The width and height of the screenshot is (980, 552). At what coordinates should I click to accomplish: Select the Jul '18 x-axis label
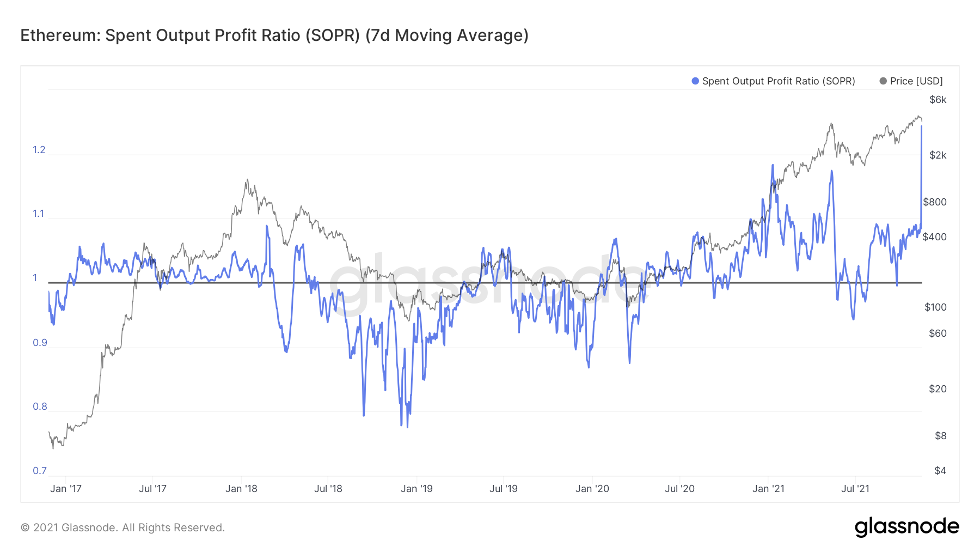coord(328,489)
